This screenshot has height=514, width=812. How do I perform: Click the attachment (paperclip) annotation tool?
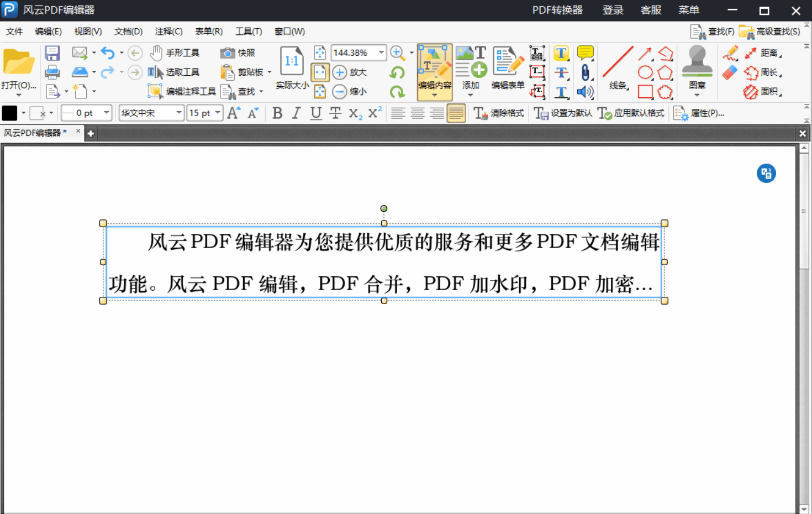click(584, 72)
